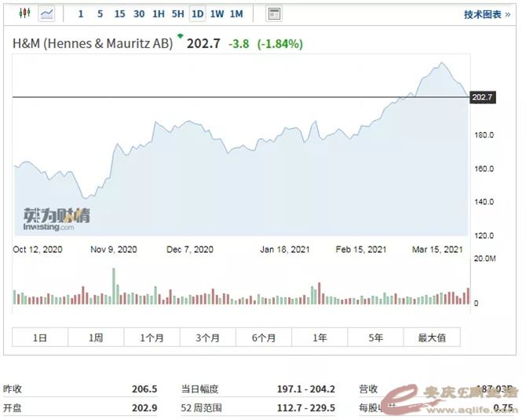Image resolution: width=526 pixels, height=420 pixels.
Task: Select the 1日 time range tab
Action: (x=40, y=338)
